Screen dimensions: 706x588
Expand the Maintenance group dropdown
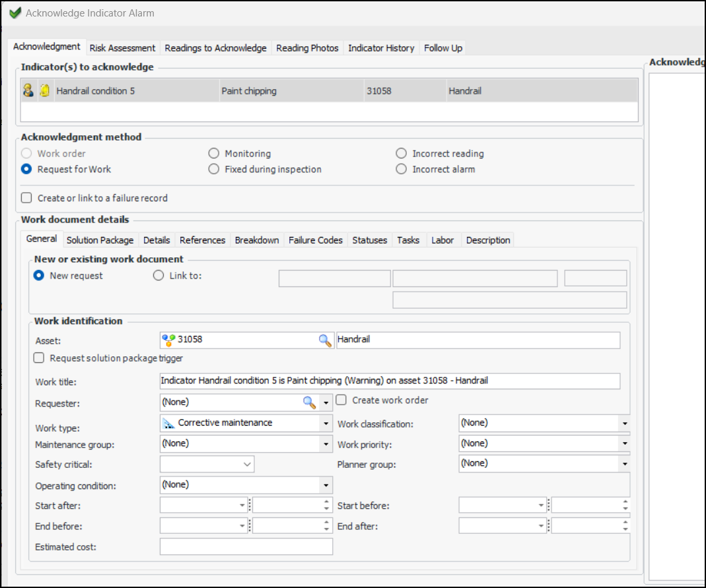point(326,444)
